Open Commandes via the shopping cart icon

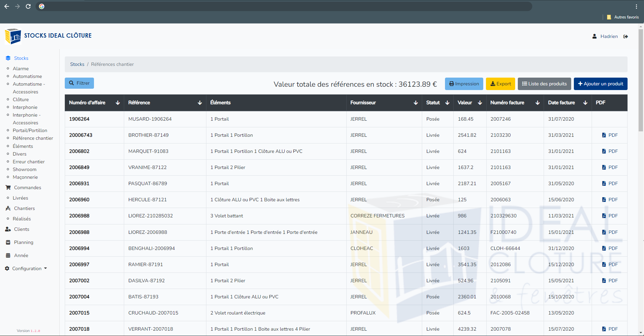click(8, 187)
